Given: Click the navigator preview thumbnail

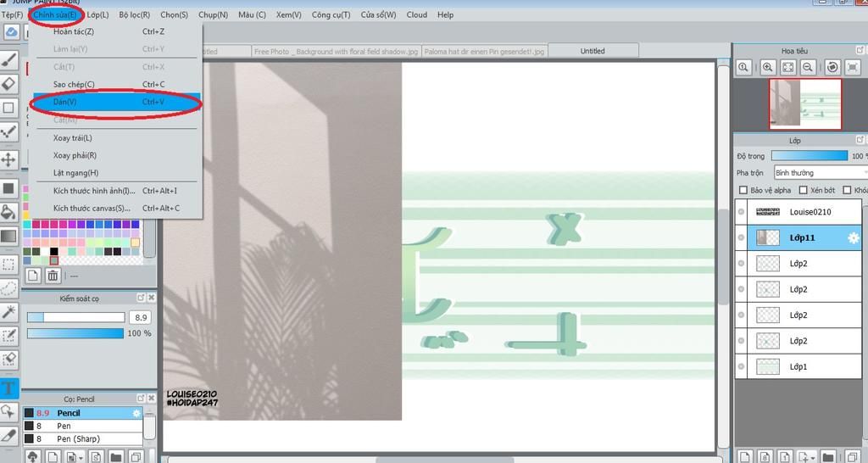Looking at the screenshot, I should tap(804, 103).
